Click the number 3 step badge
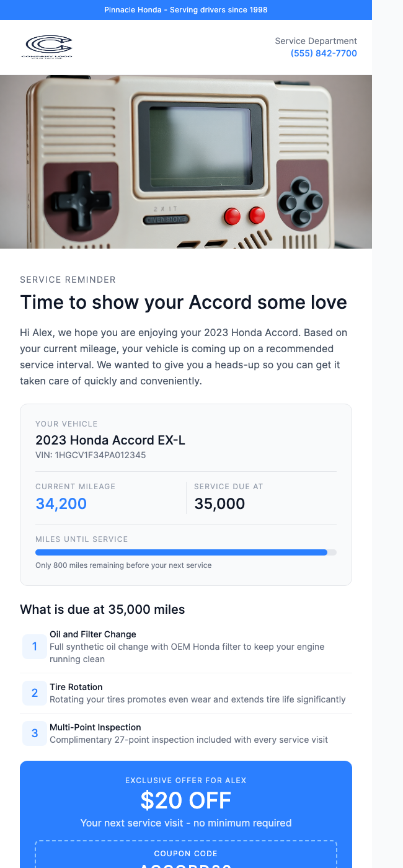 pyautogui.click(x=35, y=733)
